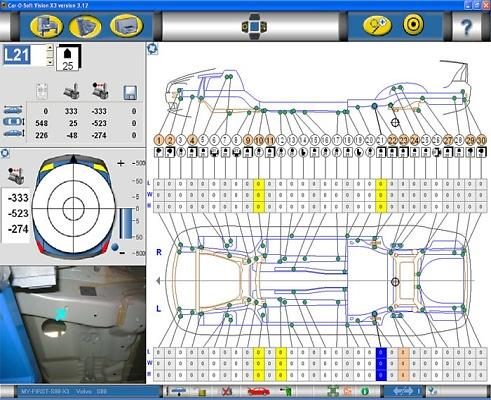
Task: Click the zoom magnifier icon in top toolbar
Action: pos(377,26)
